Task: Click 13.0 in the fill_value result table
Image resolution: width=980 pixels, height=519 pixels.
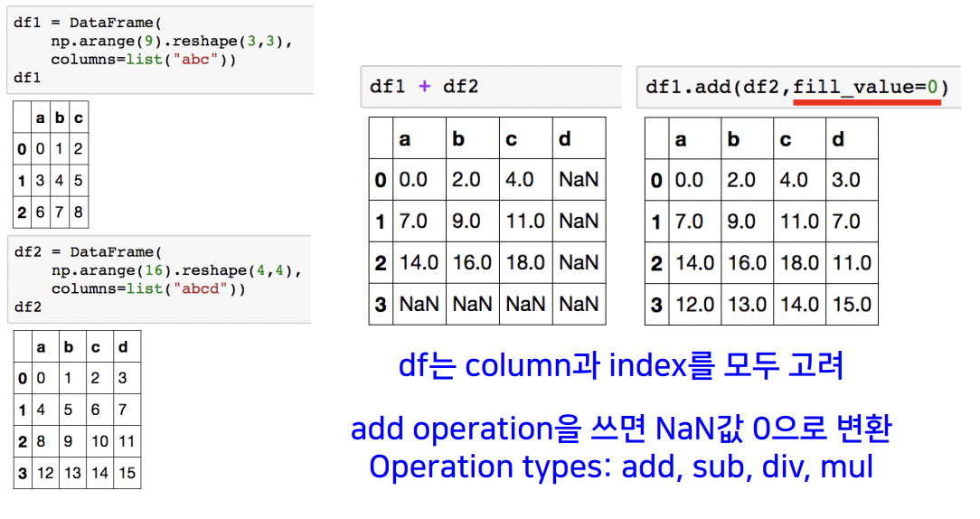Action: coord(748,305)
